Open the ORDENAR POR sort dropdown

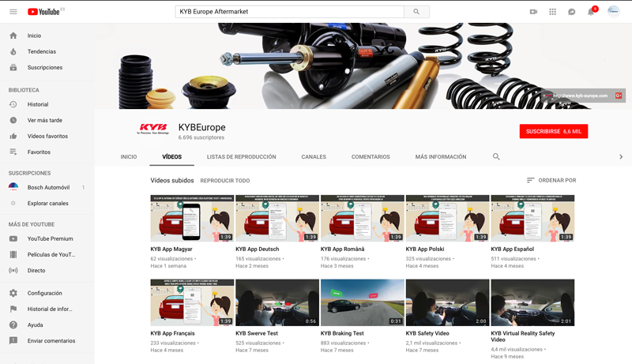pyautogui.click(x=551, y=180)
